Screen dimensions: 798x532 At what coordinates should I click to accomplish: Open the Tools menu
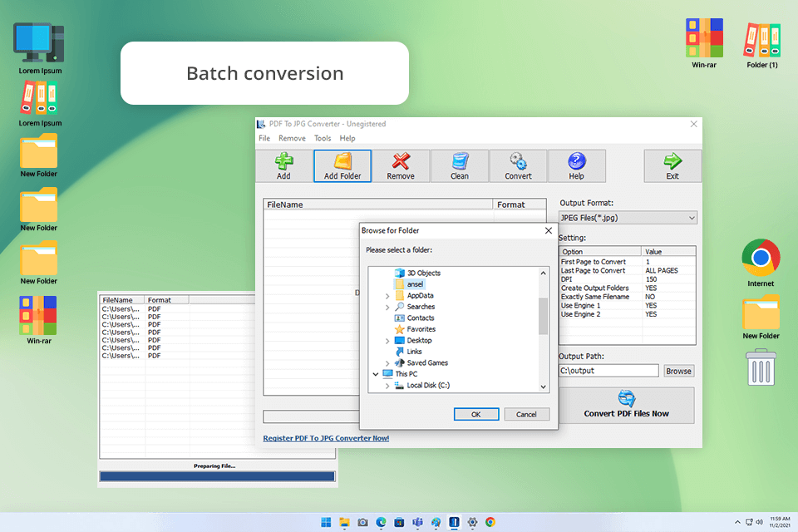323,138
